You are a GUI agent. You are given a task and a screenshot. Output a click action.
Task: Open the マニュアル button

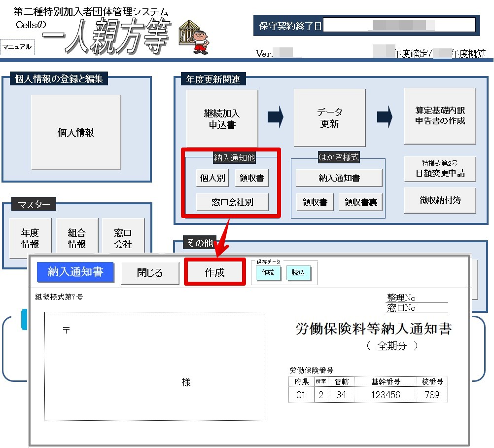(x=17, y=47)
